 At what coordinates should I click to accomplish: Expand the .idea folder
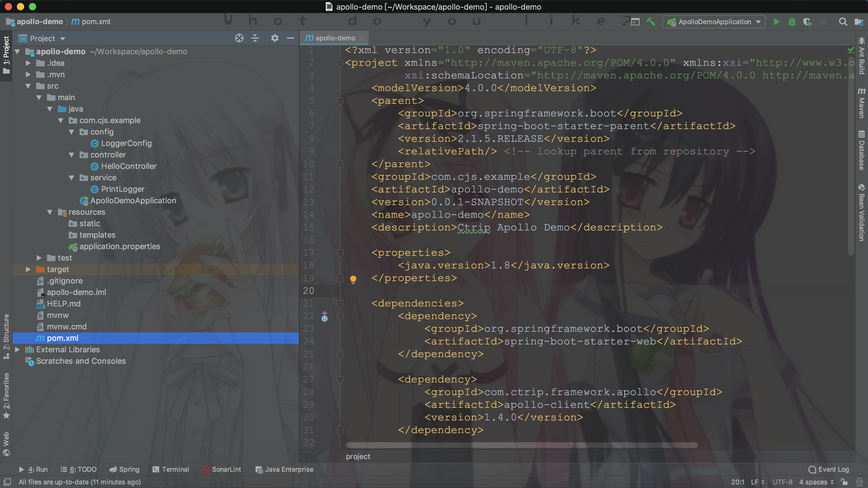click(28, 63)
